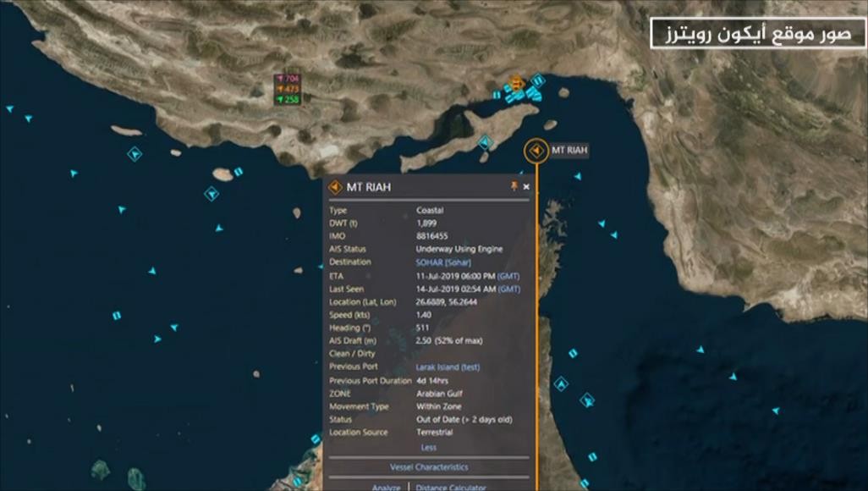Image resolution: width=868 pixels, height=491 pixels.
Task: Click the MT RIAH vessel marker on map
Action: point(535,151)
